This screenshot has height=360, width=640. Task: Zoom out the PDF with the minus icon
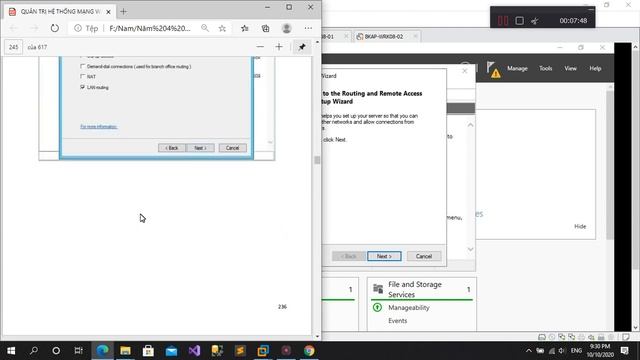pos(260,47)
